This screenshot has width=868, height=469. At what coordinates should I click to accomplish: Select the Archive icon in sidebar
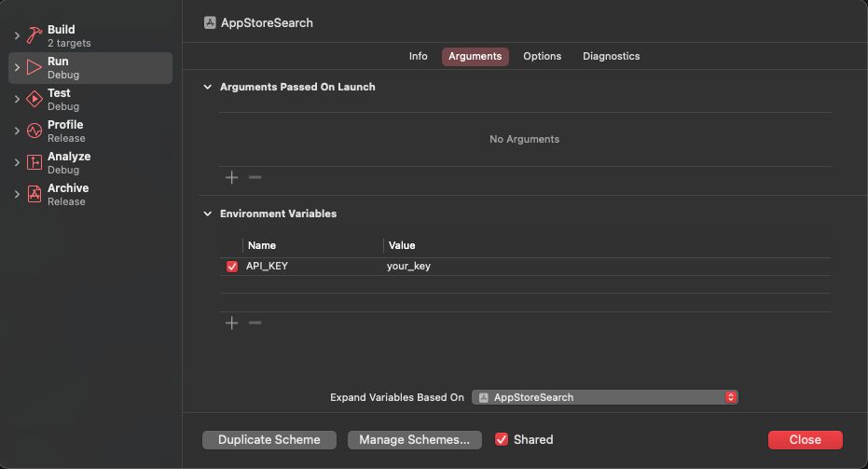[34, 194]
